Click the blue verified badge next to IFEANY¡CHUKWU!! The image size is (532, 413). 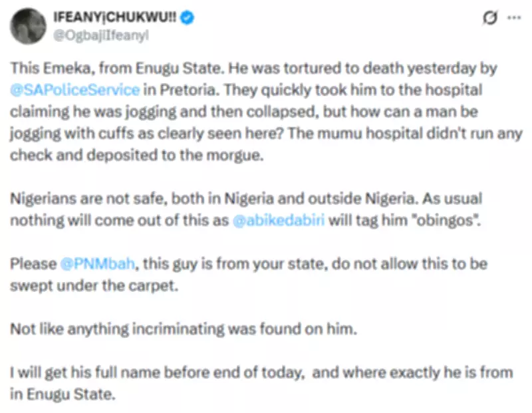click(187, 18)
